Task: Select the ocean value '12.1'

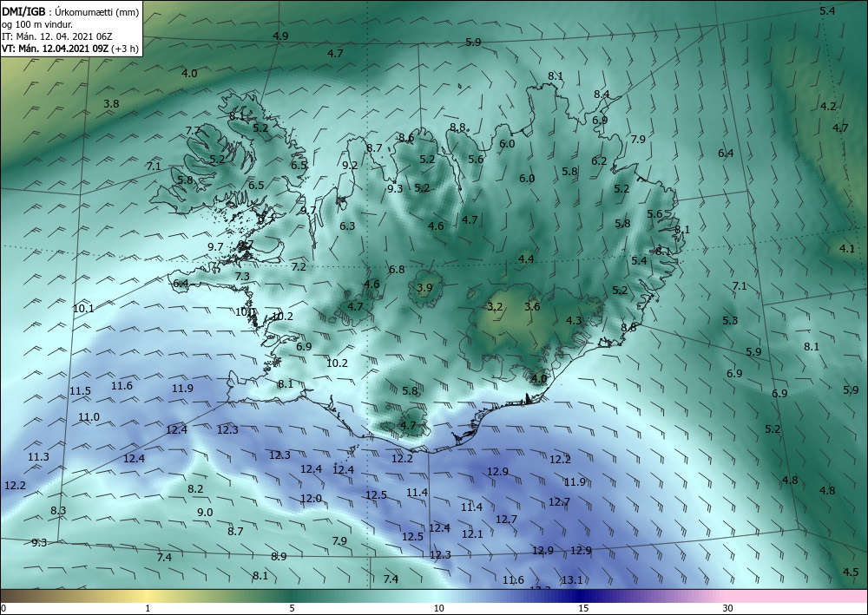Action: [x=472, y=533]
